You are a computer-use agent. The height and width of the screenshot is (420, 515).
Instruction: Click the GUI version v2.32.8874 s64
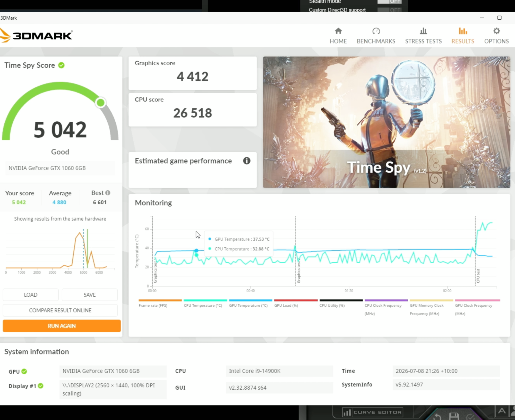tap(279, 388)
